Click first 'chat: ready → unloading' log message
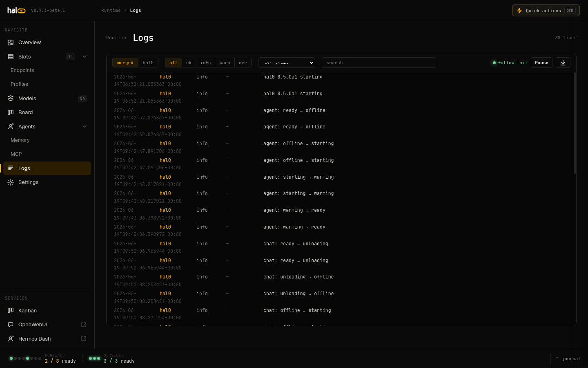The height and width of the screenshot is (368, 588). point(296,244)
